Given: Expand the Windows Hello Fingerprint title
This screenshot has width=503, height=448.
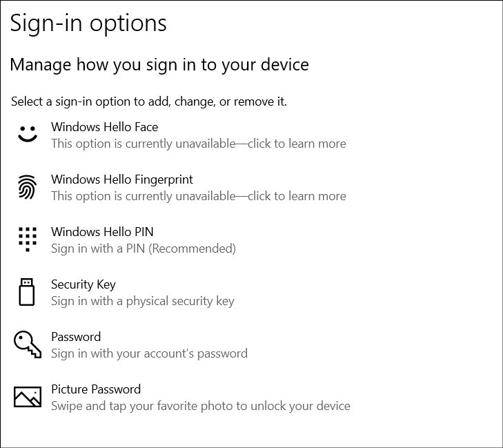Looking at the screenshot, I should (x=122, y=179).
